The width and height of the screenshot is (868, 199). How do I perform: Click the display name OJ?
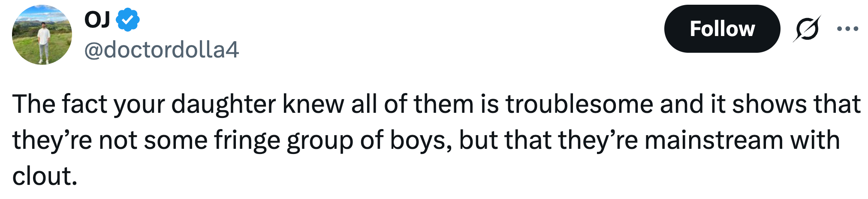point(97,20)
